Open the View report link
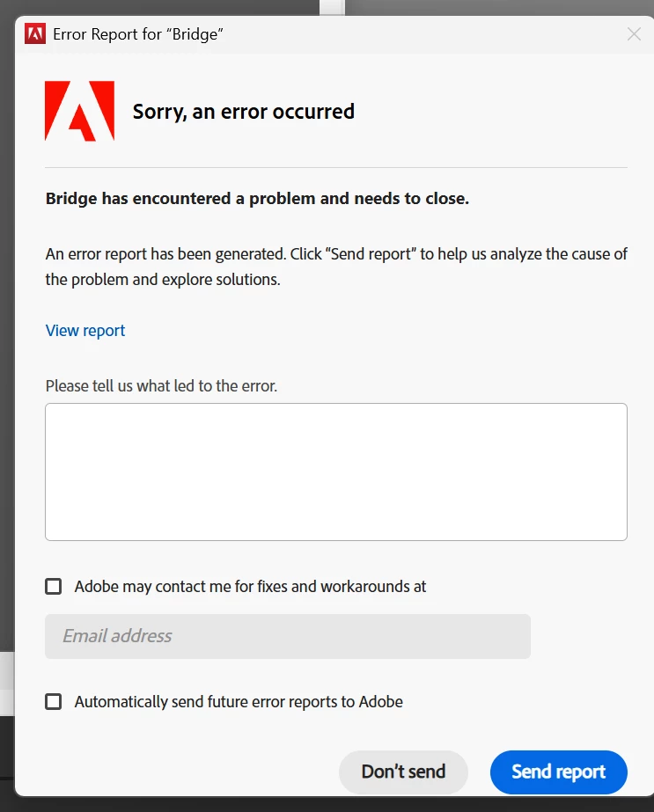This screenshot has height=812, width=654. [x=85, y=331]
